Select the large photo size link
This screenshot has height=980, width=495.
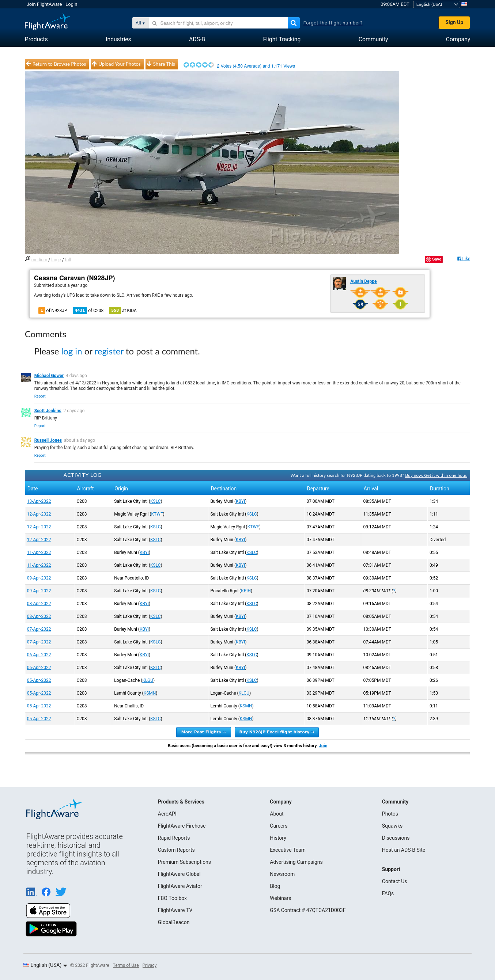[56, 260]
